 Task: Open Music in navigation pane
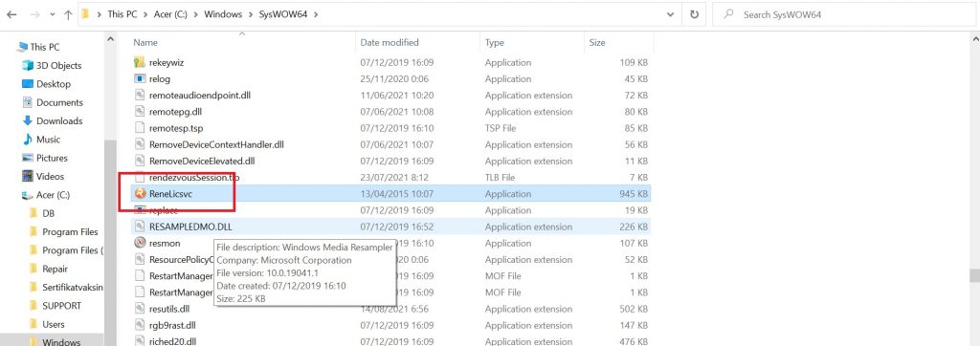[x=48, y=140]
